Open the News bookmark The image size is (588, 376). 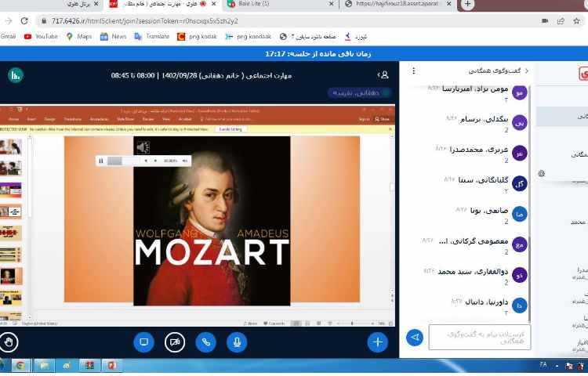tap(114, 36)
